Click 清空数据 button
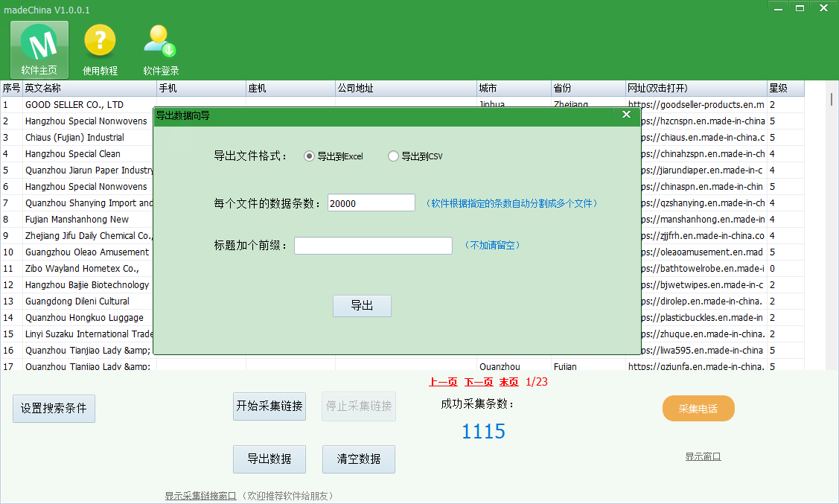Image resolution: width=839 pixels, height=504 pixels. tap(359, 459)
